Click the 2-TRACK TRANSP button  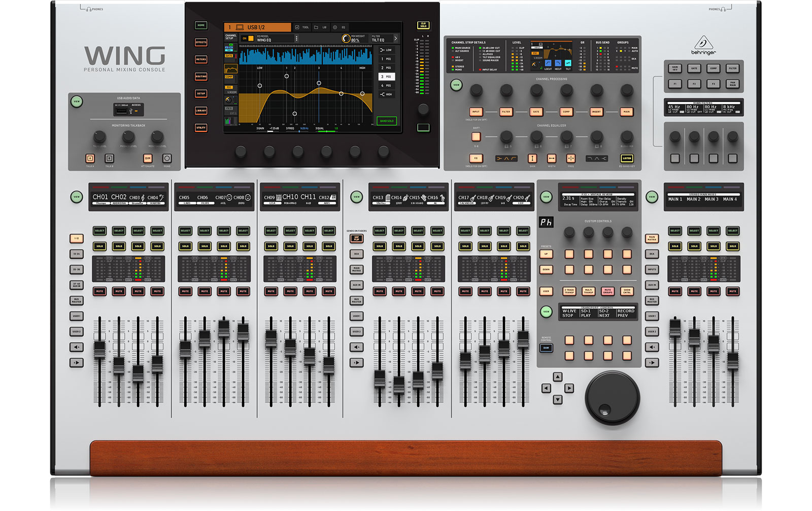point(569,291)
